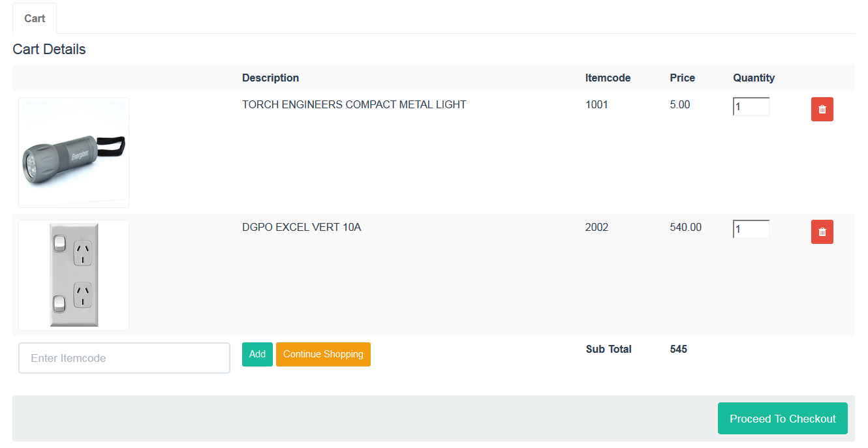
Task: Focus the Enter Itemcode field
Action: click(x=124, y=358)
